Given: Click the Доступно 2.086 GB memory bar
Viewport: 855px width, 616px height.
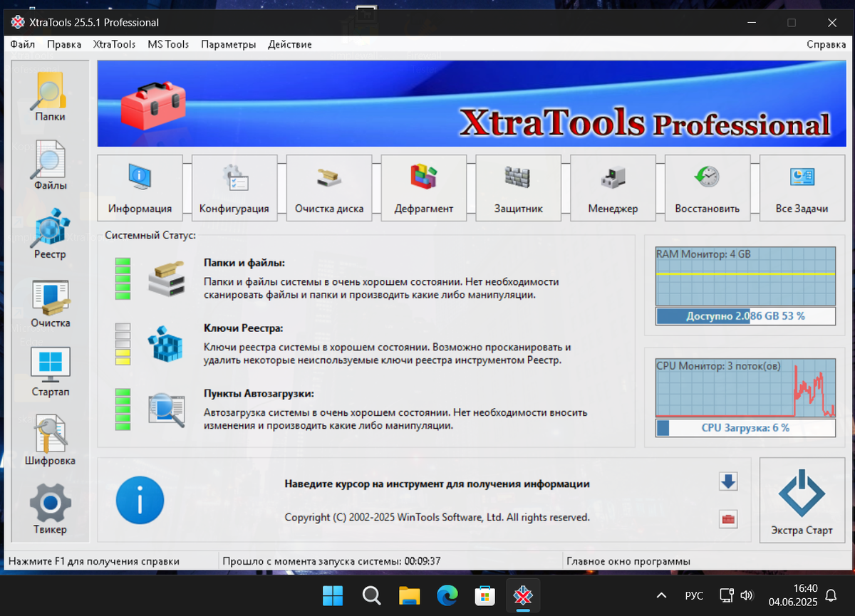Looking at the screenshot, I should point(745,316).
